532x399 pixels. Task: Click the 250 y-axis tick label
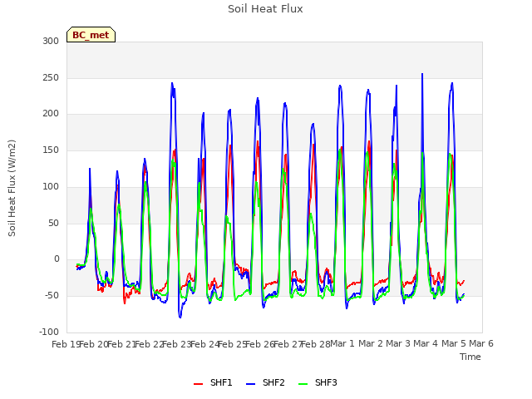pyautogui.click(x=51, y=77)
